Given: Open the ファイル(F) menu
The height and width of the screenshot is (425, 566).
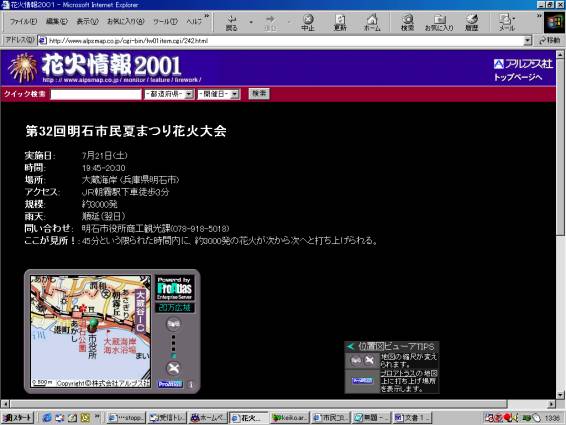Looking at the screenshot, I should (23, 21).
